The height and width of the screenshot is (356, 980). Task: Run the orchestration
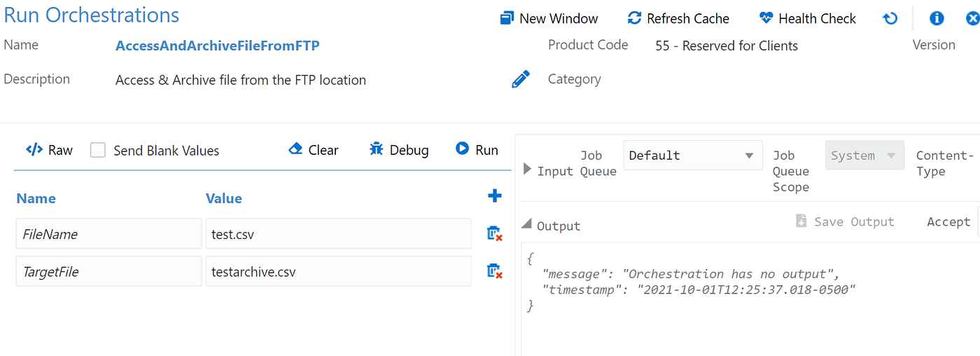coord(477,149)
